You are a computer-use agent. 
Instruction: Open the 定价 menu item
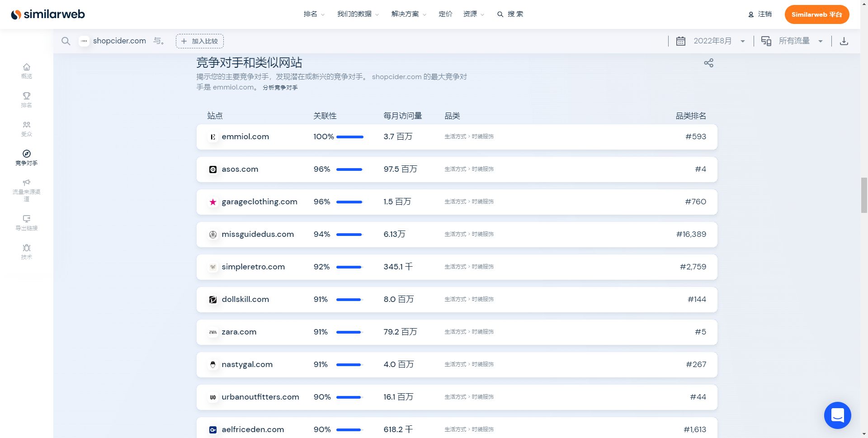[x=445, y=14]
